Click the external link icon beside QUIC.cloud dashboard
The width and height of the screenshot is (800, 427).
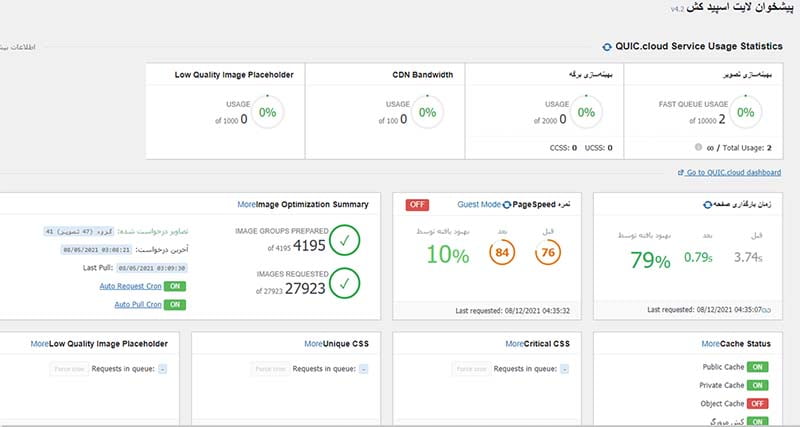click(x=681, y=173)
